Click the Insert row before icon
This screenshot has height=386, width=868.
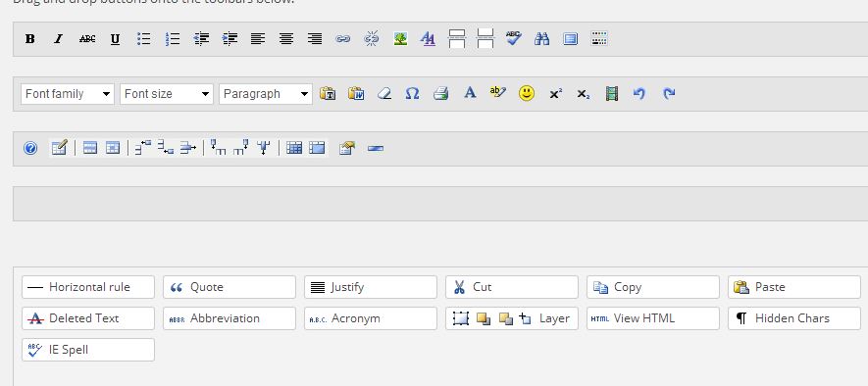click(143, 148)
